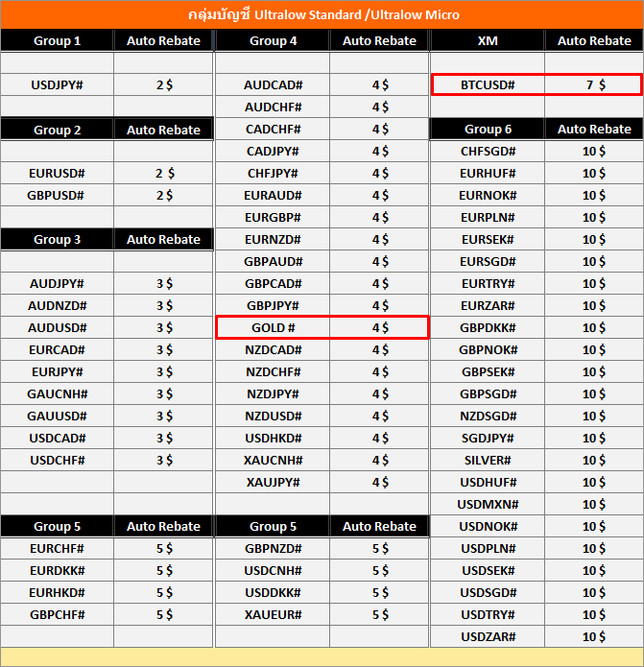Click the USDZAR# cell
Image resolution: width=644 pixels, height=667 pixels.
point(488,636)
